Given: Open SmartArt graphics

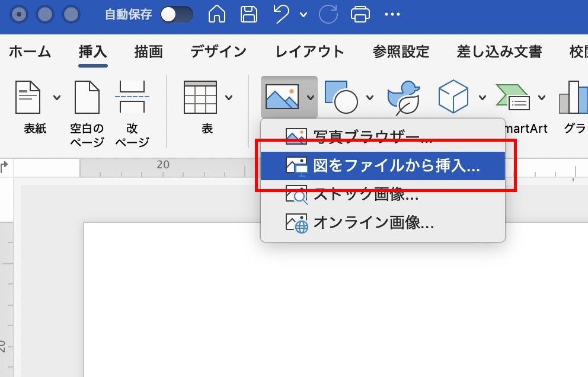Looking at the screenshot, I should (514, 96).
